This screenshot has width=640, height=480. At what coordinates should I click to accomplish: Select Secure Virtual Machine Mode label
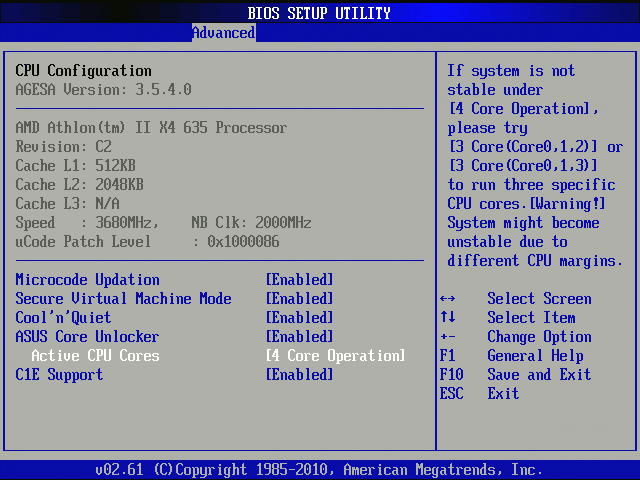(123, 298)
